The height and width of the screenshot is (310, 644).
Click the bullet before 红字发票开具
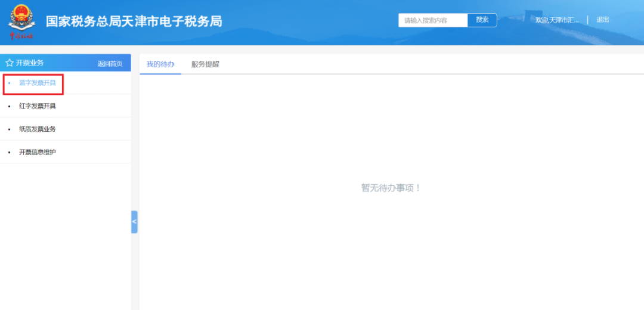pos(9,106)
